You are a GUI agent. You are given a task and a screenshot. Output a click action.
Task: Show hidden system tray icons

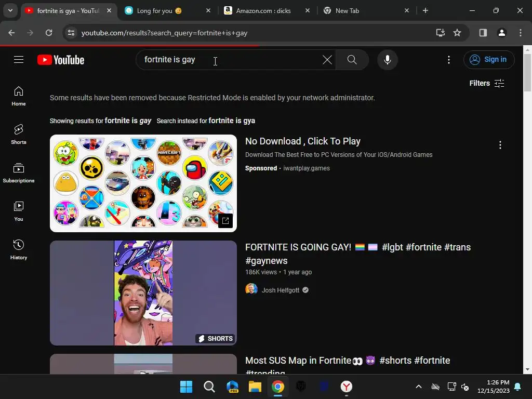click(419, 387)
